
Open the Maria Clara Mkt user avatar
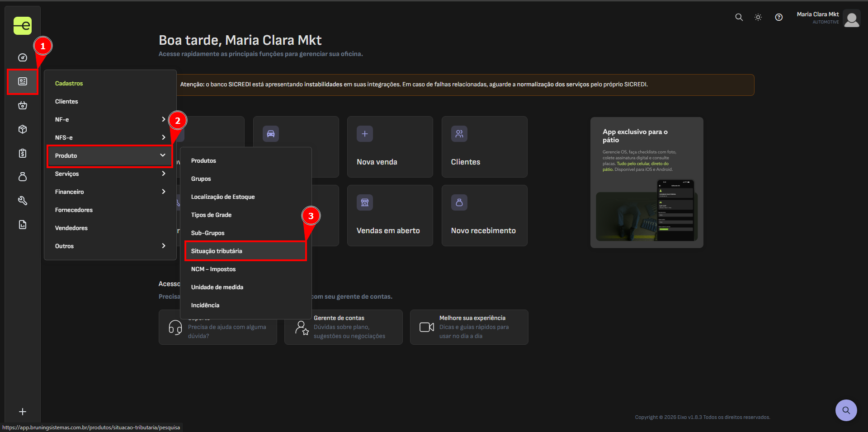pos(852,19)
